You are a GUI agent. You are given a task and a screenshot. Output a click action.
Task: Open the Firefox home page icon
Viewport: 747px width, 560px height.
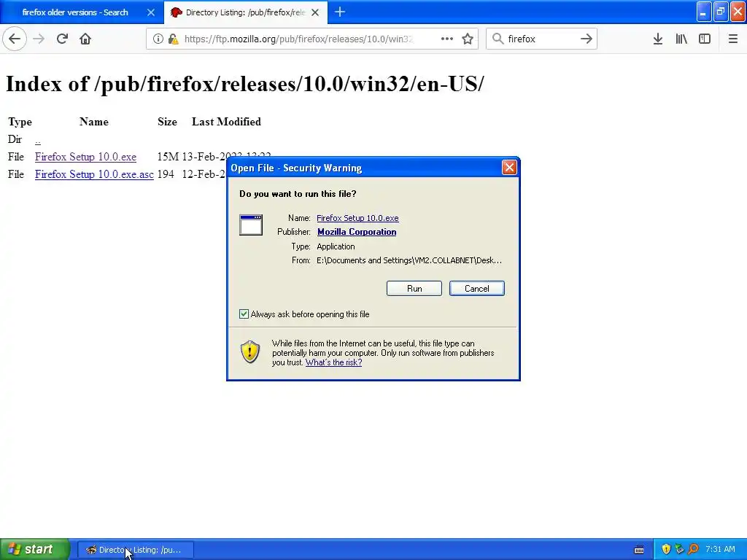(85, 39)
